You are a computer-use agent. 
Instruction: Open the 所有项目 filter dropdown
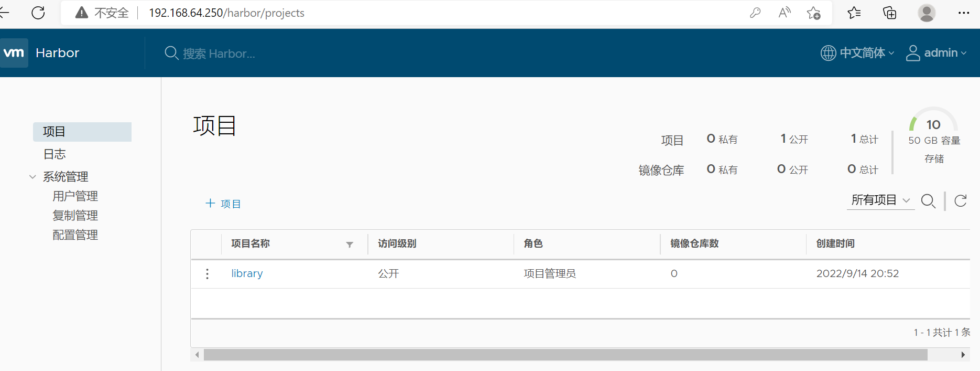click(x=880, y=200)
